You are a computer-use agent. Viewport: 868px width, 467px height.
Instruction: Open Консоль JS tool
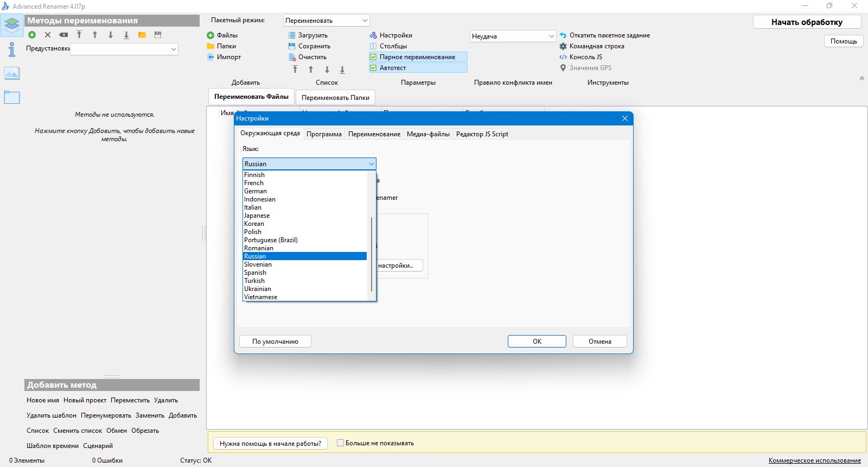tap(581, 57)
